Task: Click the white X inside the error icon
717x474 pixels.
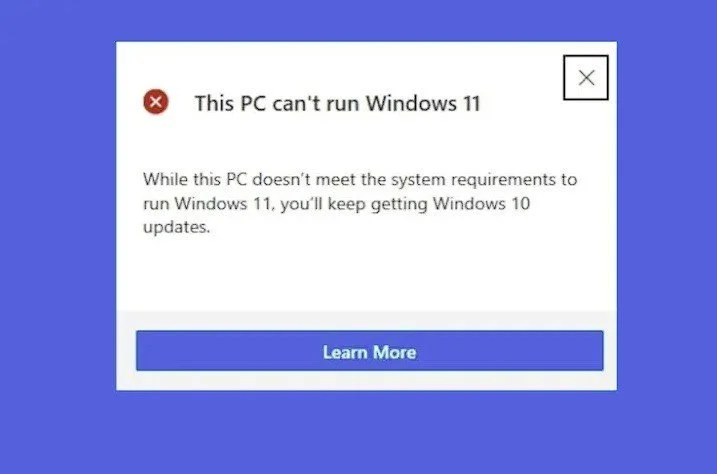Action: 156,101
